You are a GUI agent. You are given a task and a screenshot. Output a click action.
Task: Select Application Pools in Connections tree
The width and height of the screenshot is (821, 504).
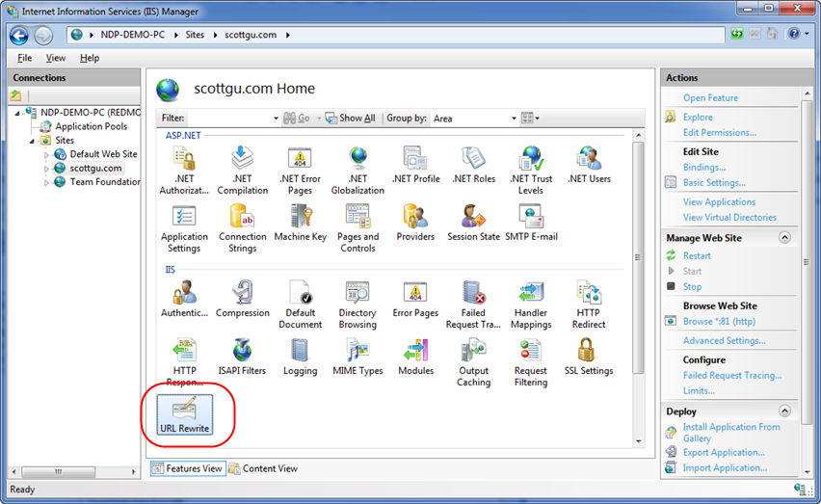tap(92, 126)
